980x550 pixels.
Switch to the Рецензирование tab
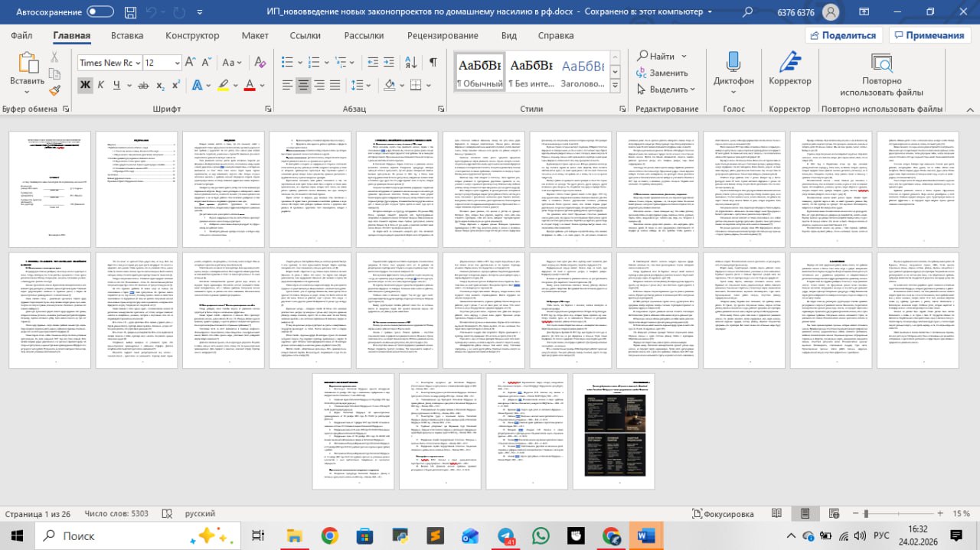point(443,35)
